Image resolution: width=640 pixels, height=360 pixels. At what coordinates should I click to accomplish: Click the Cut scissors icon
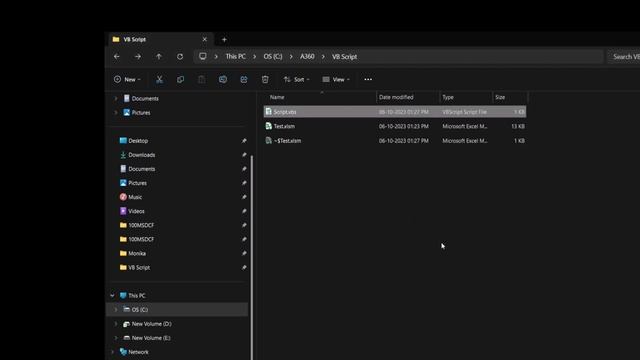click(x=160, y=80)
